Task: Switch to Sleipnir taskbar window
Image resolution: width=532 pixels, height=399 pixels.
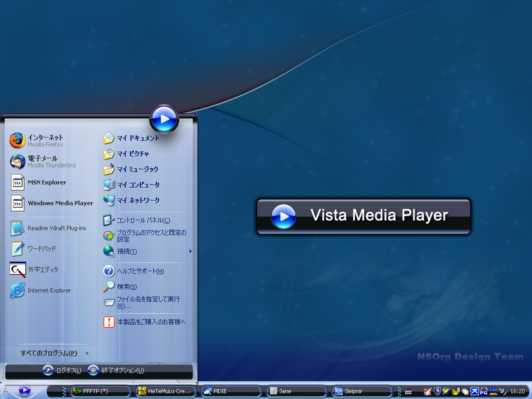Action: pyautogui.click(x=362, y=391)
